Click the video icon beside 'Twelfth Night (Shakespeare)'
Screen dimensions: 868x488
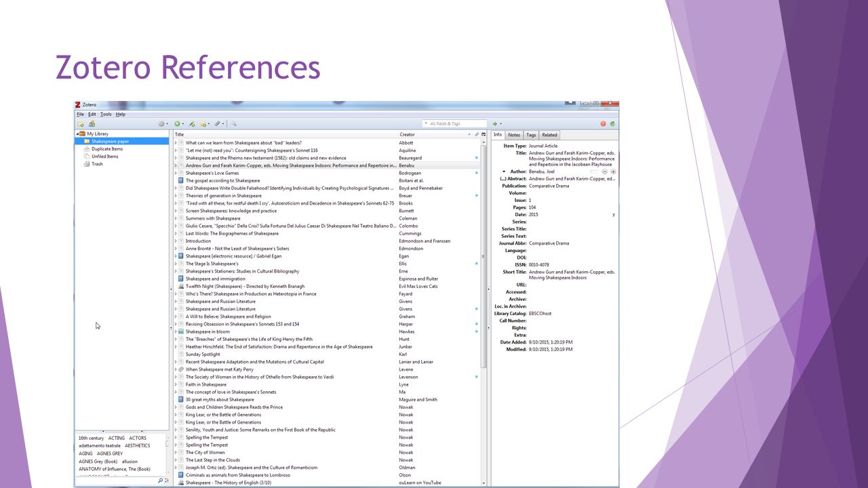pyautogui.click(x=181, y=287)
